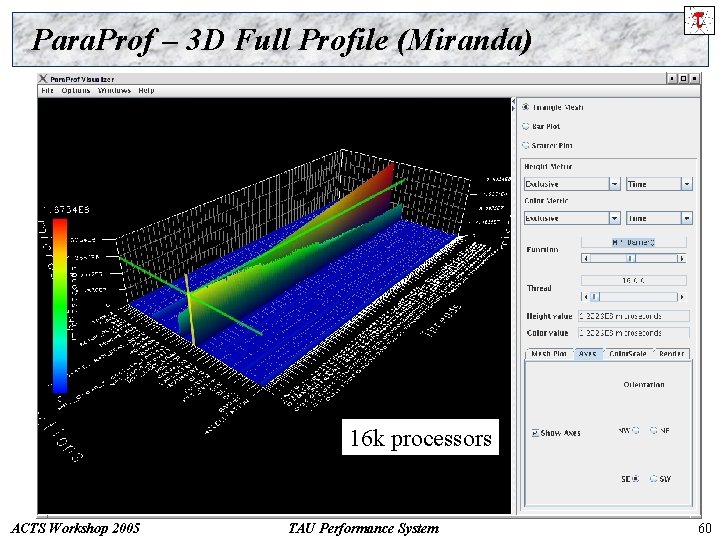Click the Thread scrollbar right arrow
The width and height of the screenshot is (720, 540).
[682, 297]
